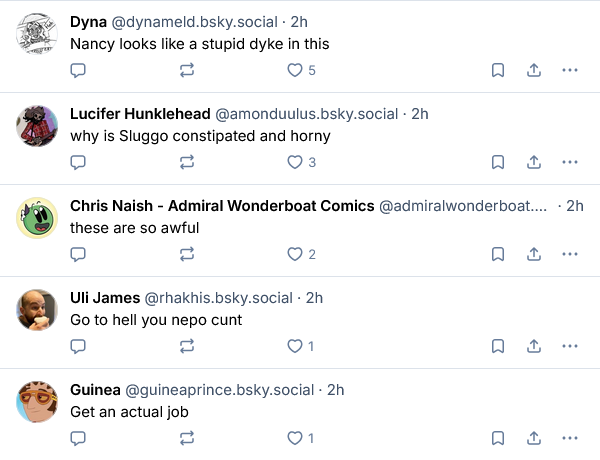The image size is (600, 460).
Task: Open more options on Dyna's post
Action: point(570,70)
